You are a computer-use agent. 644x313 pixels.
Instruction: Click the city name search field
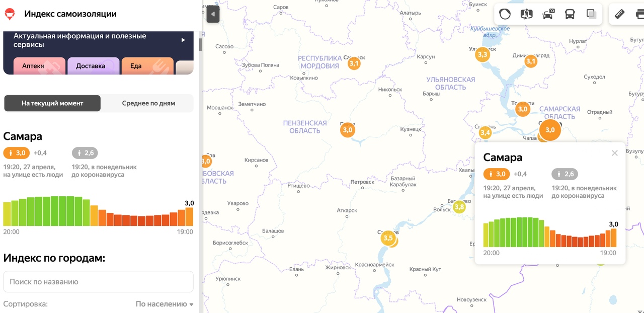tap(98, 282)
